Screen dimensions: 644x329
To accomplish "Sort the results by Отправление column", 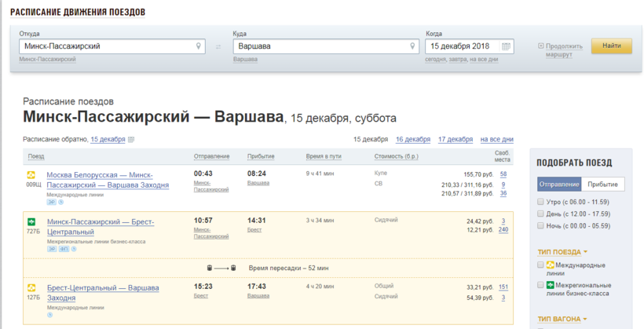I will click(211, 156).
